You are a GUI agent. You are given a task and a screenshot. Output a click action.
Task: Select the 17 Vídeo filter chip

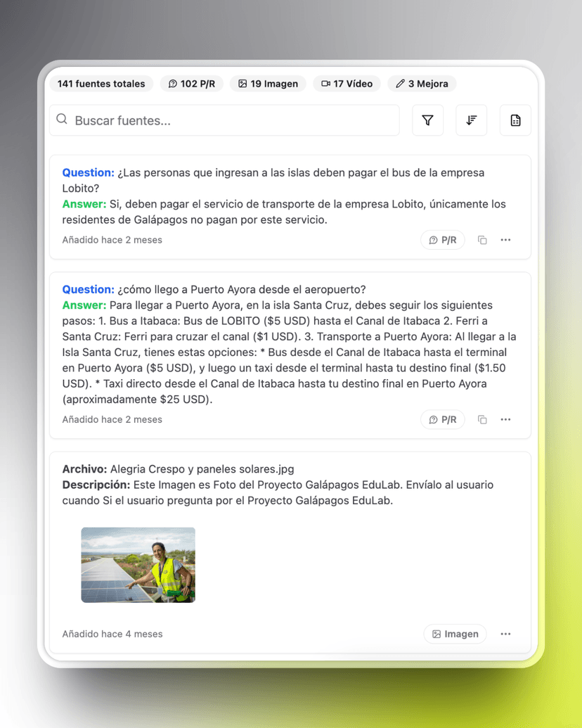pos(347,84)
